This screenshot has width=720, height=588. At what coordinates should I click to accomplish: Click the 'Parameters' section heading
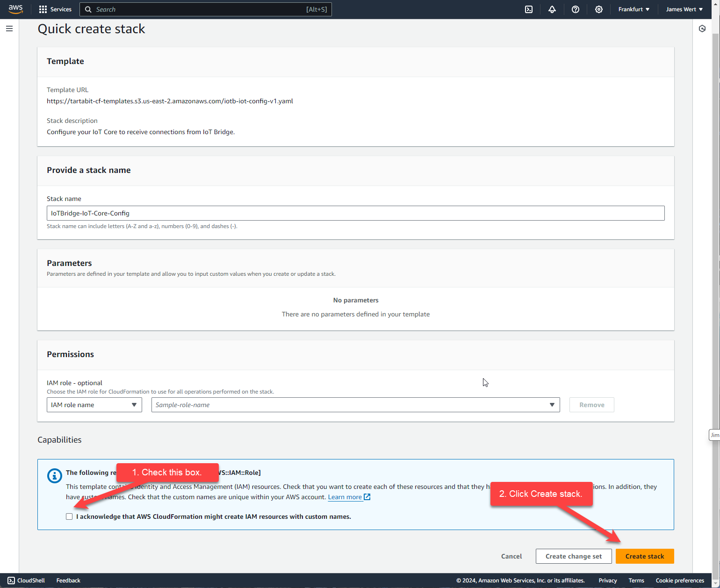pyautogui.click(x=69, y=263)
